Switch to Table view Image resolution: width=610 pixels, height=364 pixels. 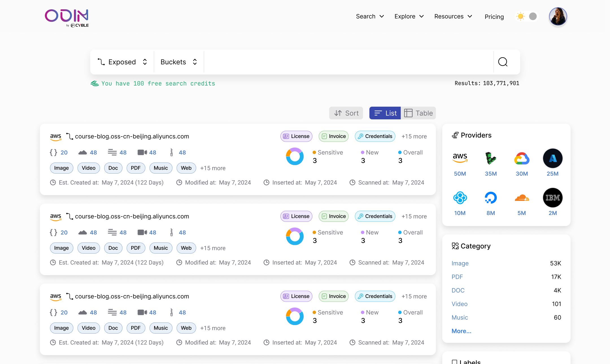coord(418,113)
